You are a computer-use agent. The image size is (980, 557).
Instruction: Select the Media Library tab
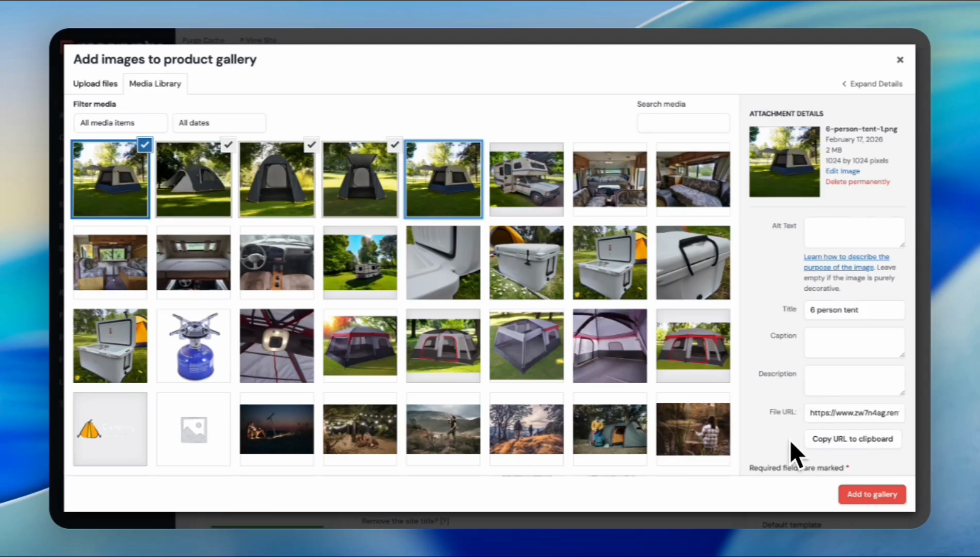pos(155,84)
